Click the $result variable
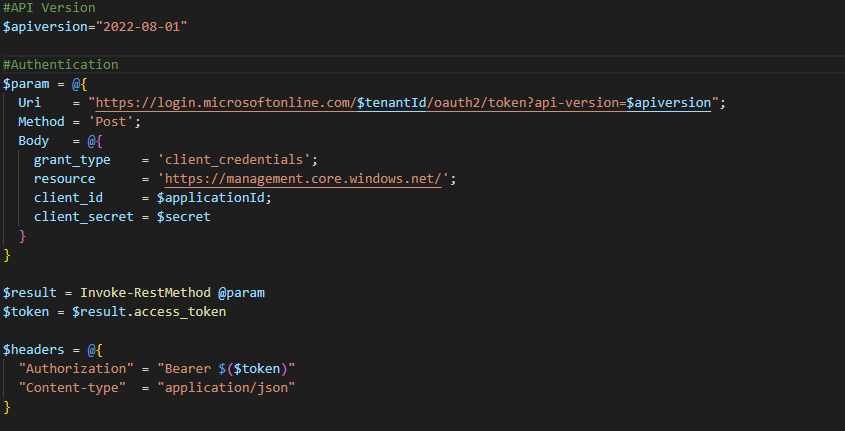This screenshot has height=431, width=845. (30, 293)
